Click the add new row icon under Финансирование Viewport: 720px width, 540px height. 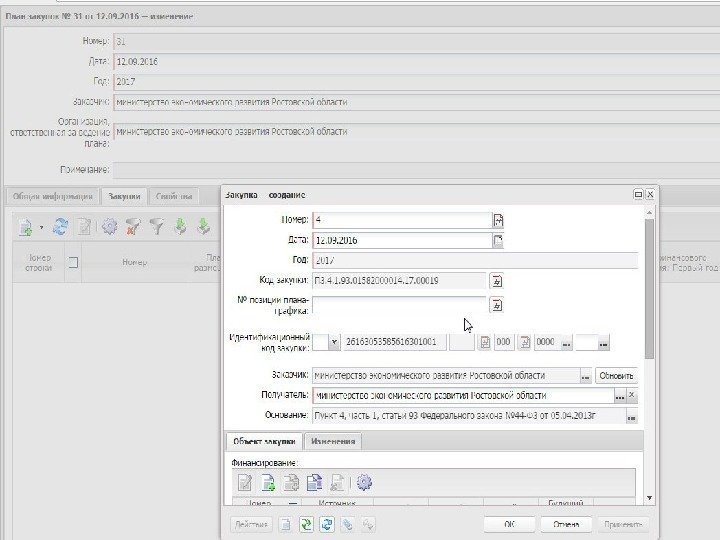[268, 483]
